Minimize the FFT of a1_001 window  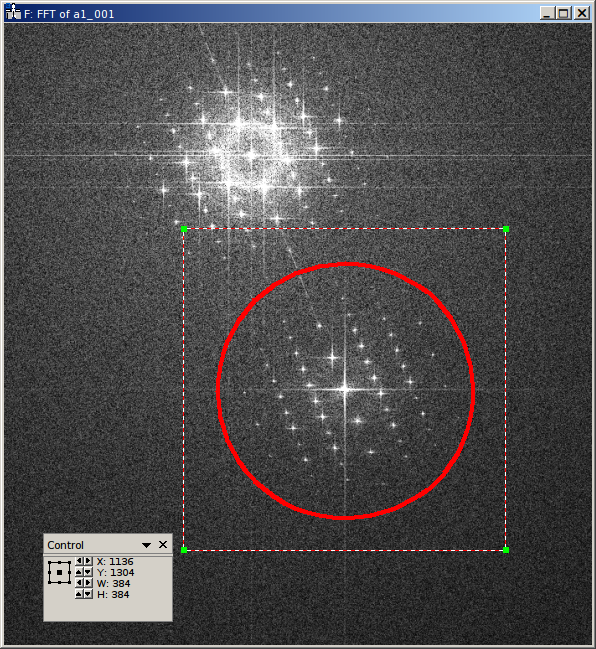pos(547,13)
